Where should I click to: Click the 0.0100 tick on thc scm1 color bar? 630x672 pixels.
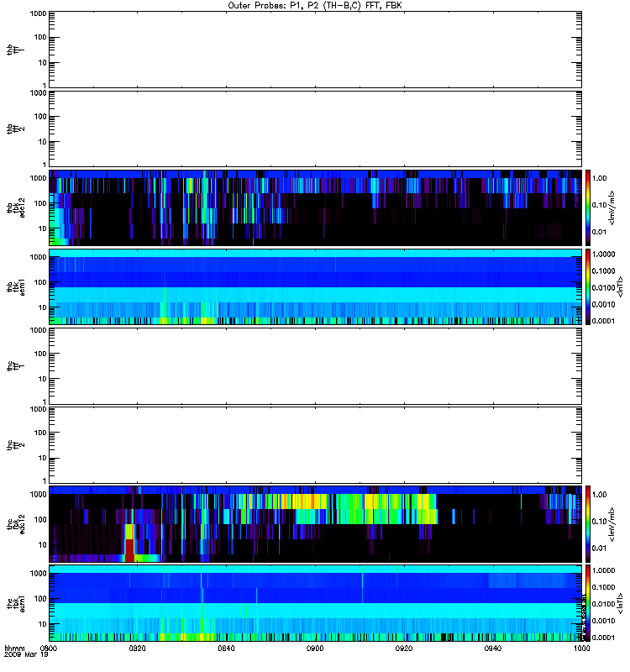pyautogui.click(x=603, y=604)
